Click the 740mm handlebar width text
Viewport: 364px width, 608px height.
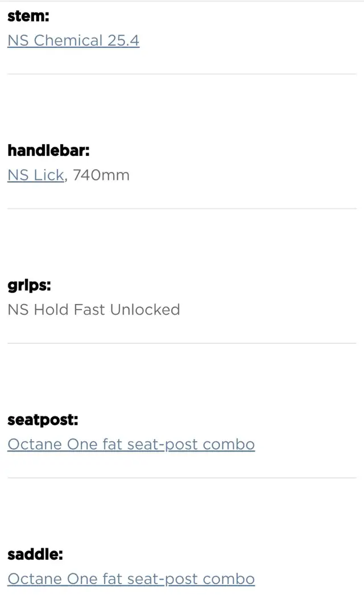[101, 175]
